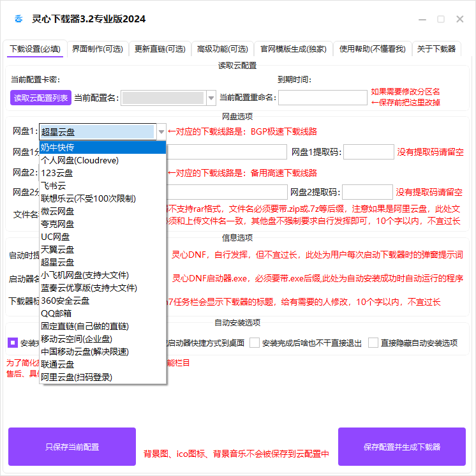Pick 阿里云盘(扫码登录) from the list
Screen dimensions: 476x476
tap(102, 377)
